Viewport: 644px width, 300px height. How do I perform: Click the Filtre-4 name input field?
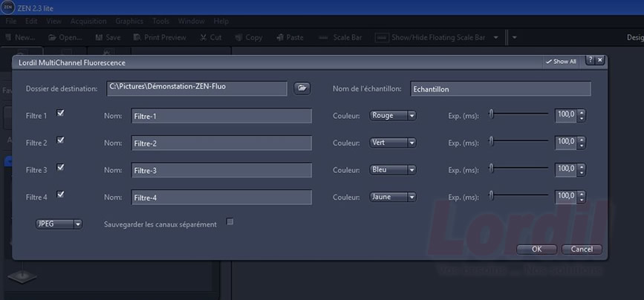[221, 198]
